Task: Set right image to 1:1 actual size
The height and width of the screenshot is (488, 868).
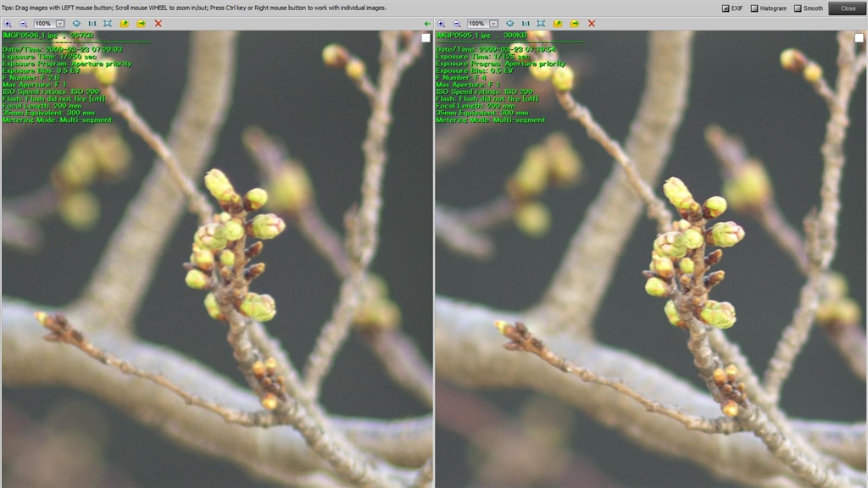Action: tap(526, 24)
